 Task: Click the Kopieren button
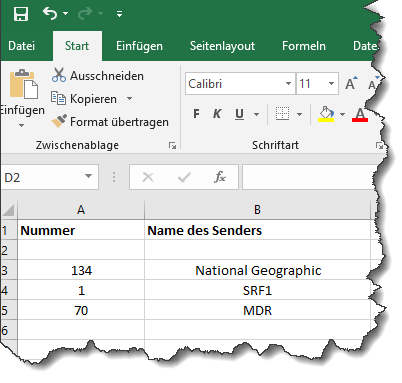point(84,99)
